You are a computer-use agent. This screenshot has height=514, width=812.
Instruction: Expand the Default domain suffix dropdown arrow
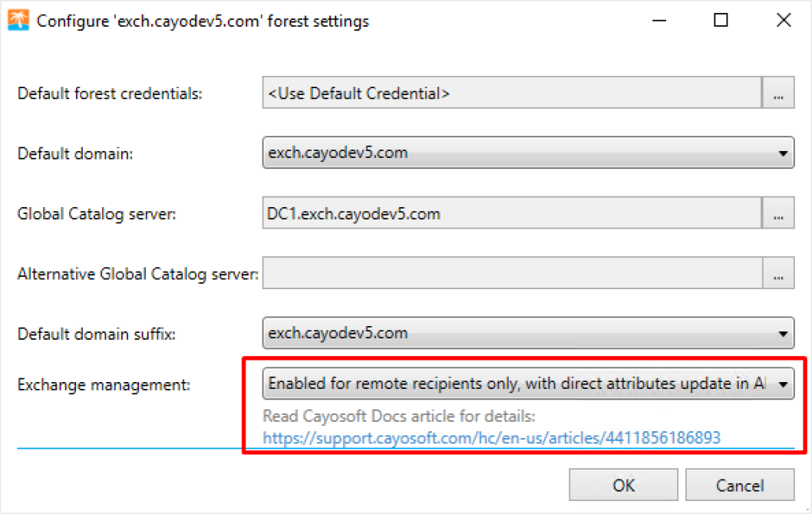[783, 334]
